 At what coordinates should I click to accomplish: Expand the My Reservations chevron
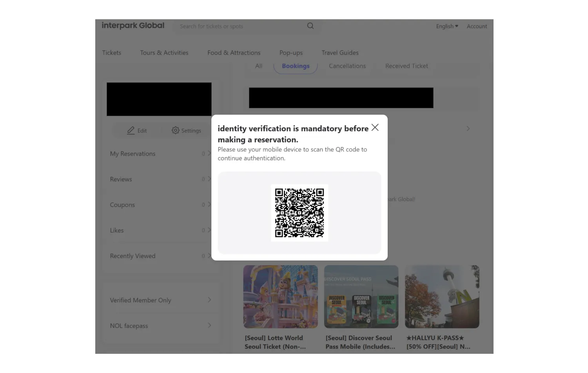click(x=209, y=153)
